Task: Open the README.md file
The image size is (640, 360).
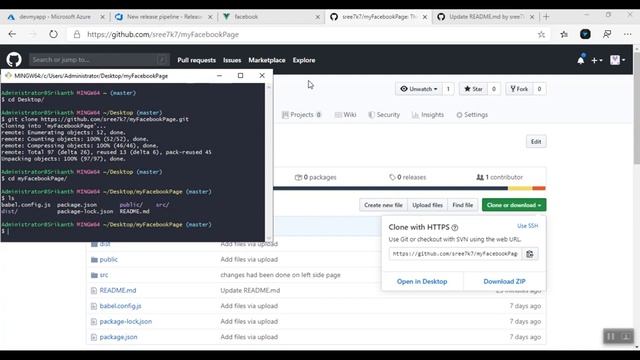Action: pyautogui.click(x=118, y=290)
